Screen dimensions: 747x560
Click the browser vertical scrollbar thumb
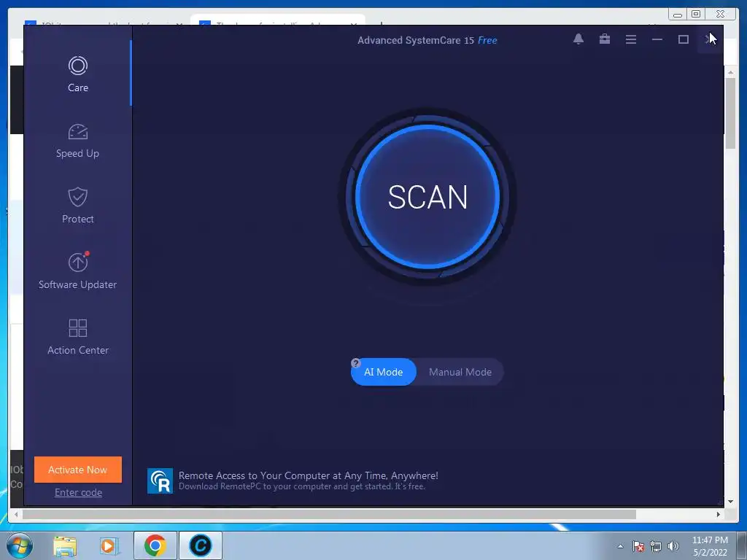pos(730,113)
